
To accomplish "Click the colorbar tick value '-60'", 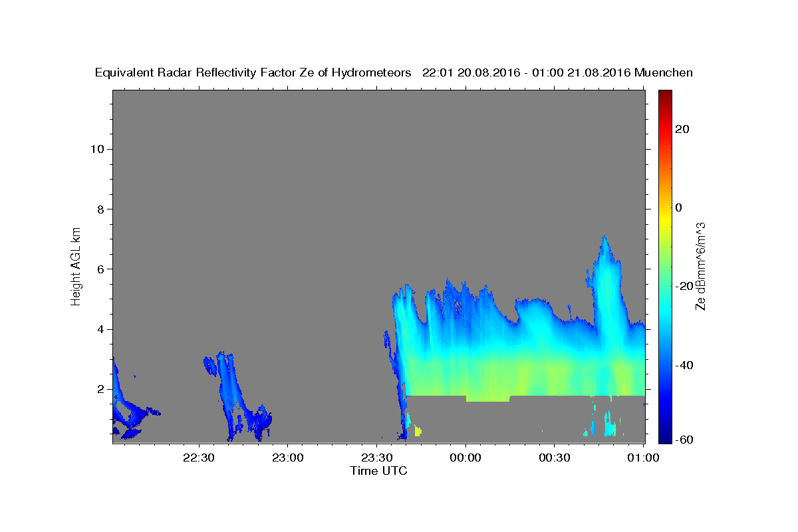I will [x=685, y=440].
